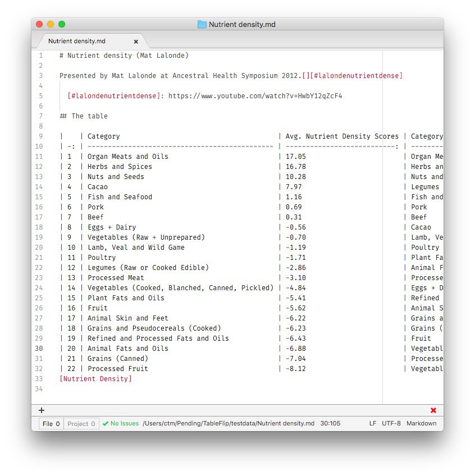Click the 30:105 cursor position indicator
The image size is (475, 476).
pyautogui.click(x=330, y=423)
